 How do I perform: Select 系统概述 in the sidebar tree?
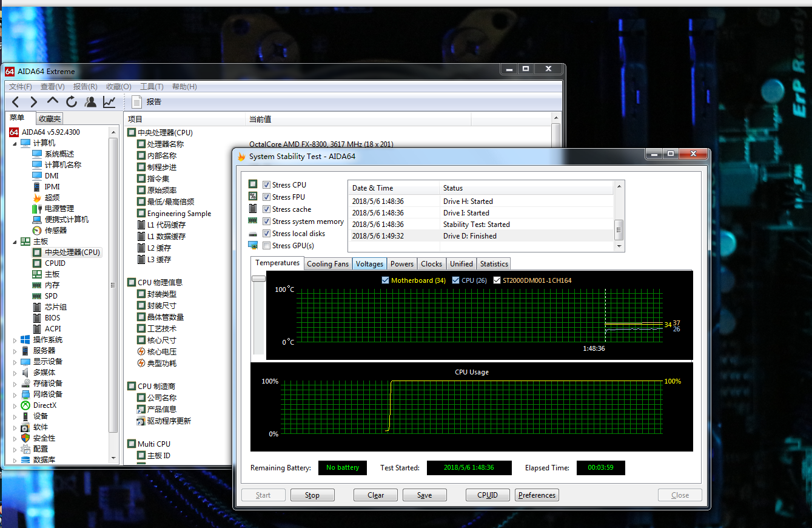pyautogui.click(x=59, y=154)
